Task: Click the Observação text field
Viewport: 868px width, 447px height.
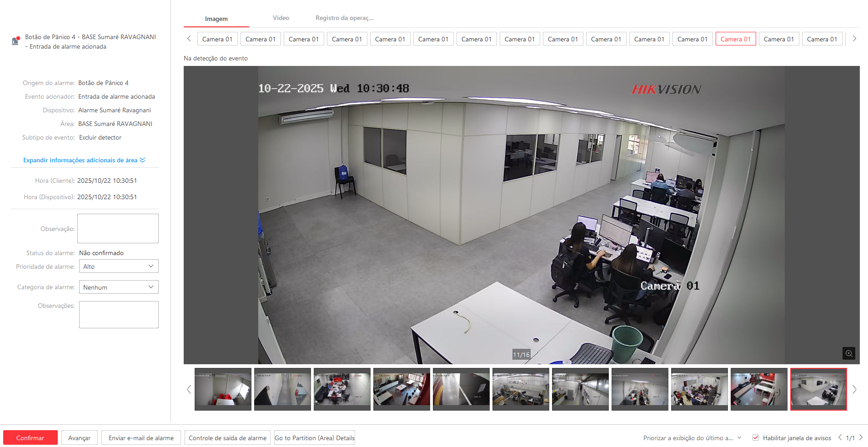Action: point(118,228)
